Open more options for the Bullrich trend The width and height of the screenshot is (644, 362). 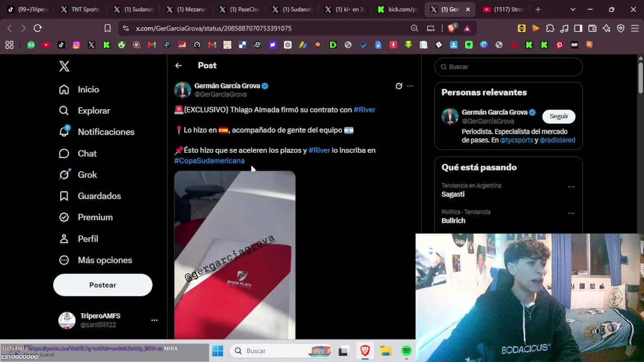coord(571,213)
